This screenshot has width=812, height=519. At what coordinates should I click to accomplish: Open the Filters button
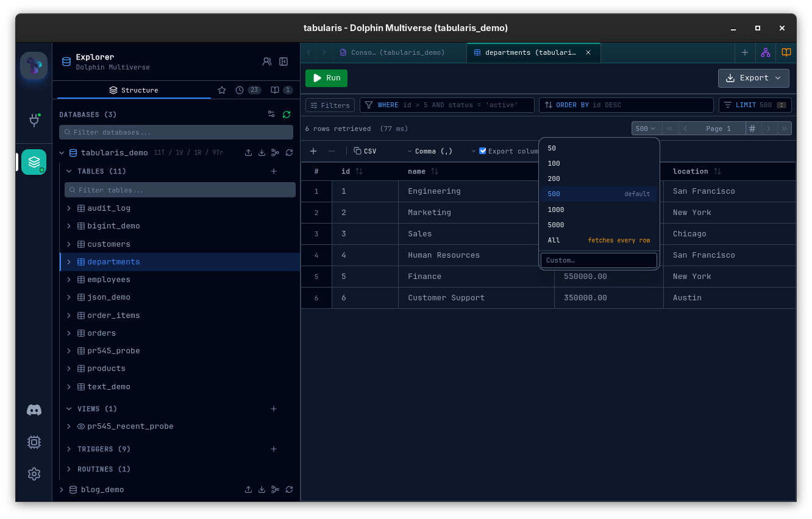click(x=330, y=105)
